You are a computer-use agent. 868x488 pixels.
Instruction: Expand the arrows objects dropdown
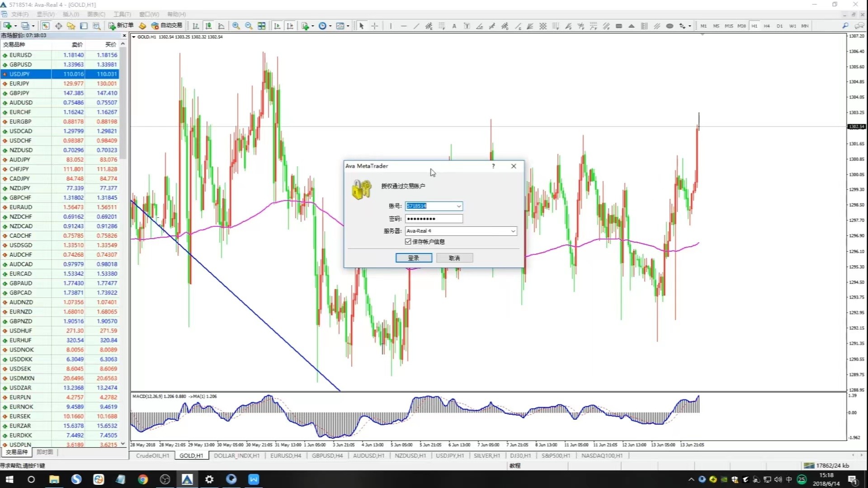click(689, 26)
